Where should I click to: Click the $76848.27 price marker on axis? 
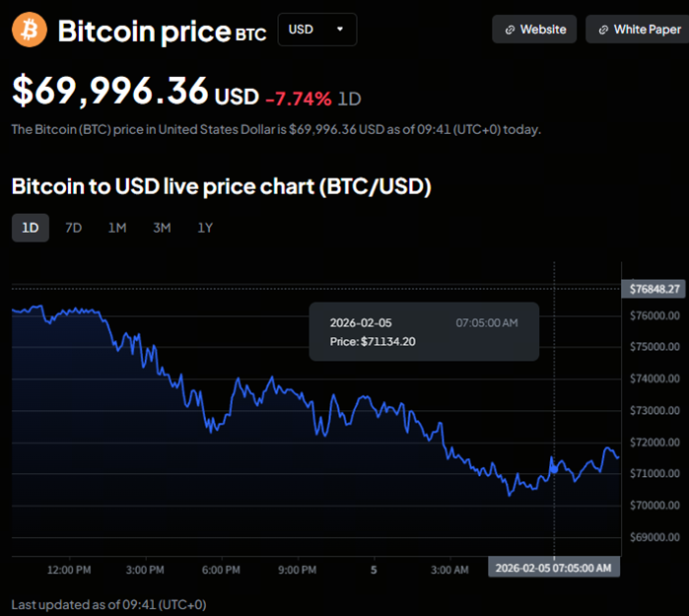coord(655,288)
